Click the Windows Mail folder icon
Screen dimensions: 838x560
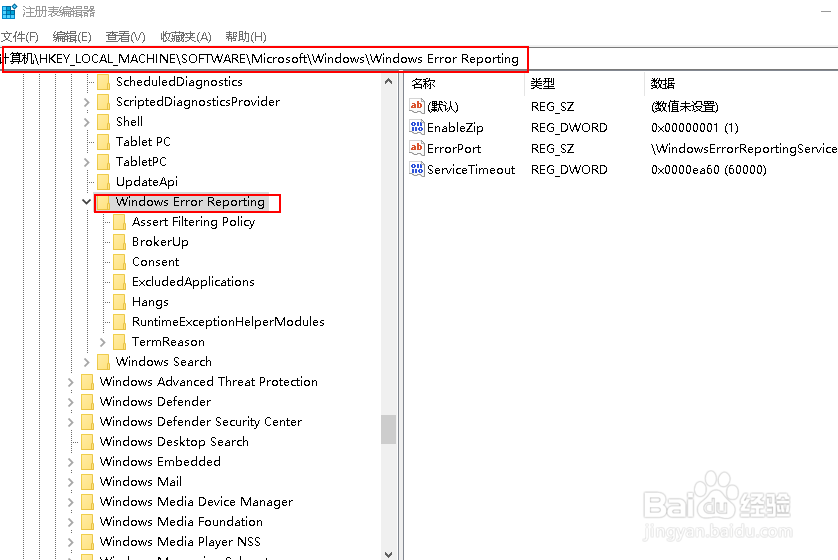click(87, 482)
